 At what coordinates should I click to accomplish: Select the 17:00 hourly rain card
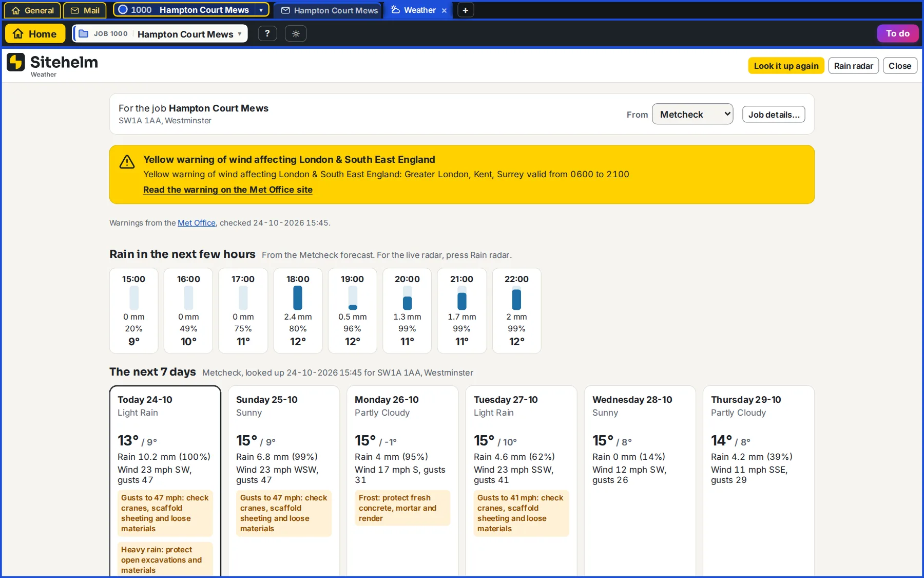coord(243,311)
